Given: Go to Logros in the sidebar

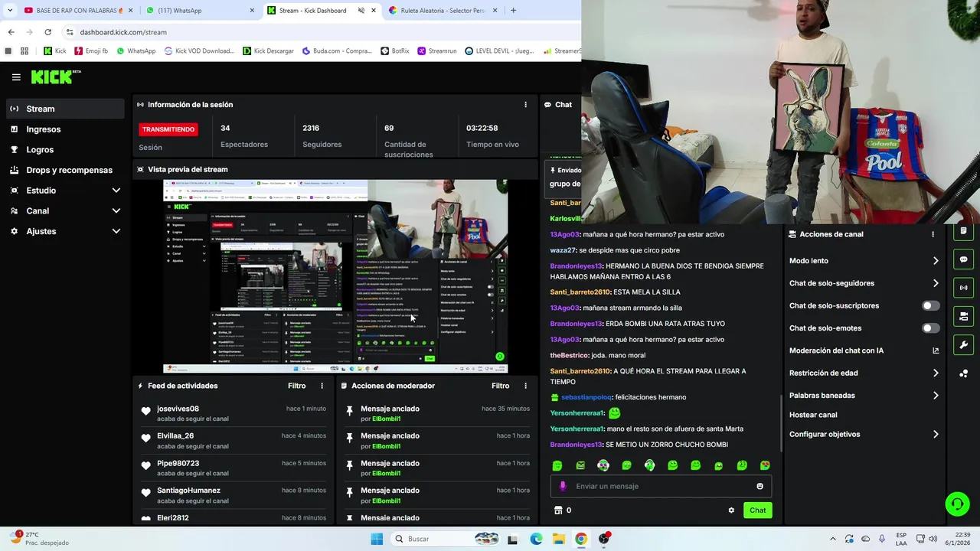Looking at the screenshot, I should point(65,150).
